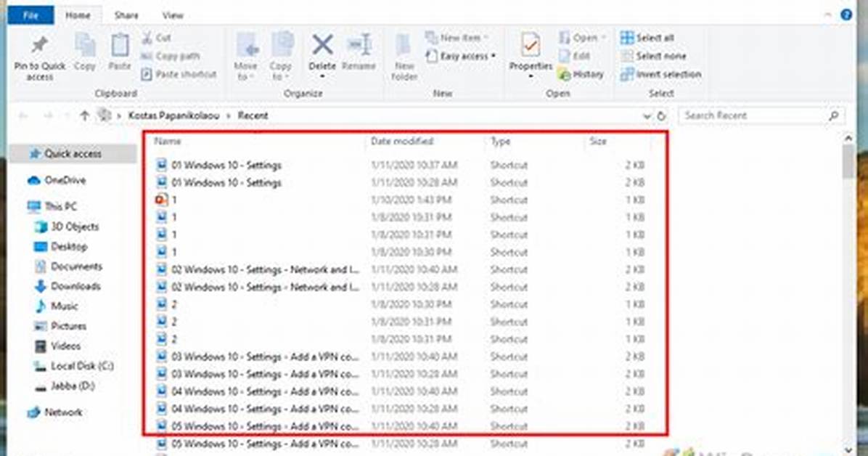Viewport: 868px width, 456px height.
Task: Click the vertical scrollbar thumb in file list
Action: (848, 160)
